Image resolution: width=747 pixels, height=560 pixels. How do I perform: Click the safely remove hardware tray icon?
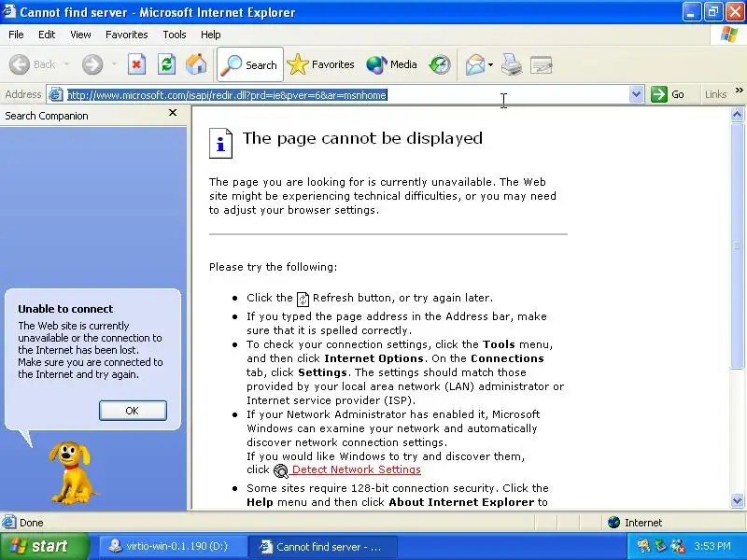[x=660, y=546]
